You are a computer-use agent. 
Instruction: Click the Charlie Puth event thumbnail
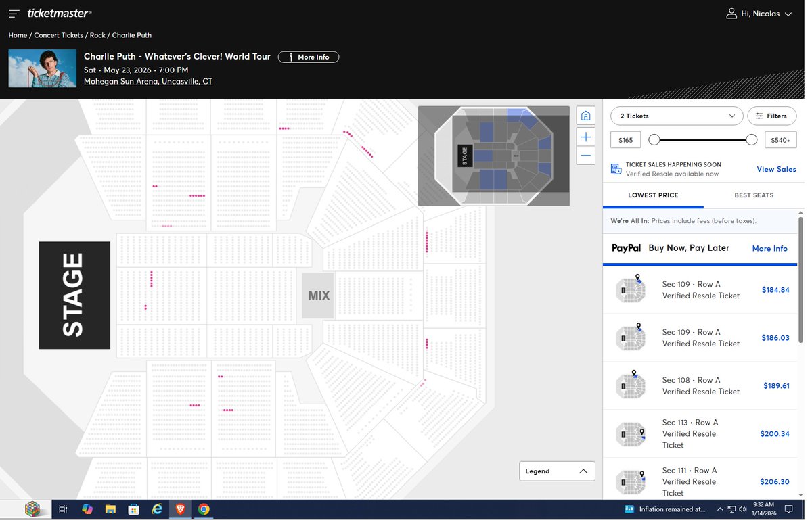[x=42, y=68]
